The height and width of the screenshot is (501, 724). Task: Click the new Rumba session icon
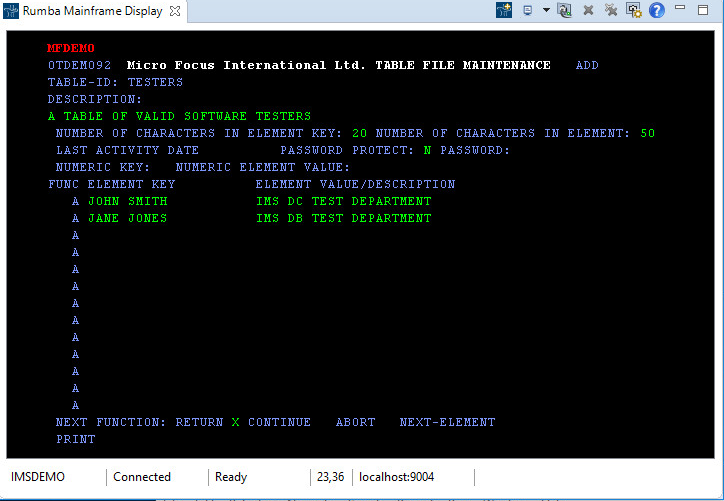pyautogui.click(x=505, y=10)
